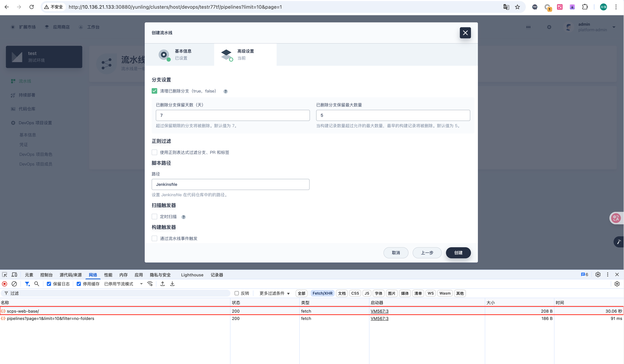This screenshot has width=624, height=364.
Task: Open the Chrome profile avatar 永强
Action: click(x=604, y=7)
